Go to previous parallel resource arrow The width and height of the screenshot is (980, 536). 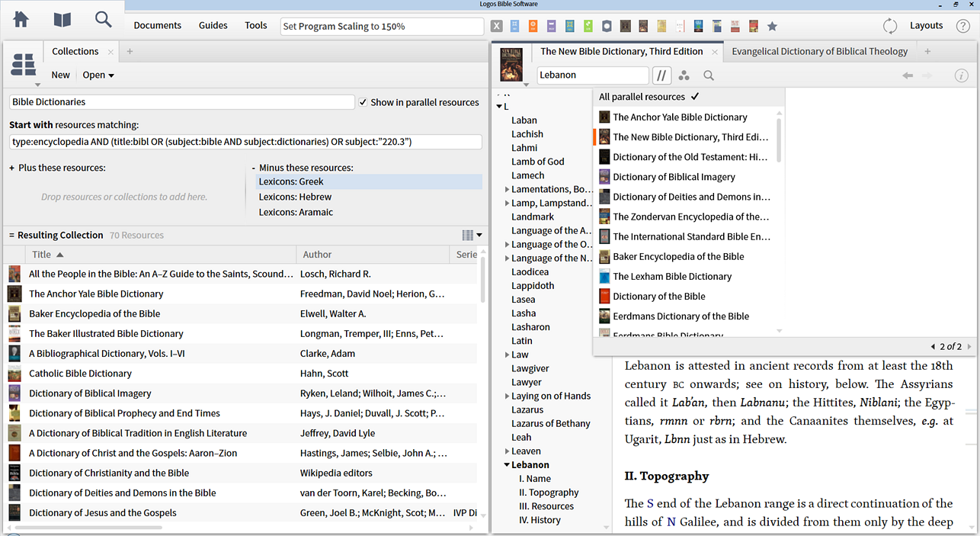coord(934,347)
